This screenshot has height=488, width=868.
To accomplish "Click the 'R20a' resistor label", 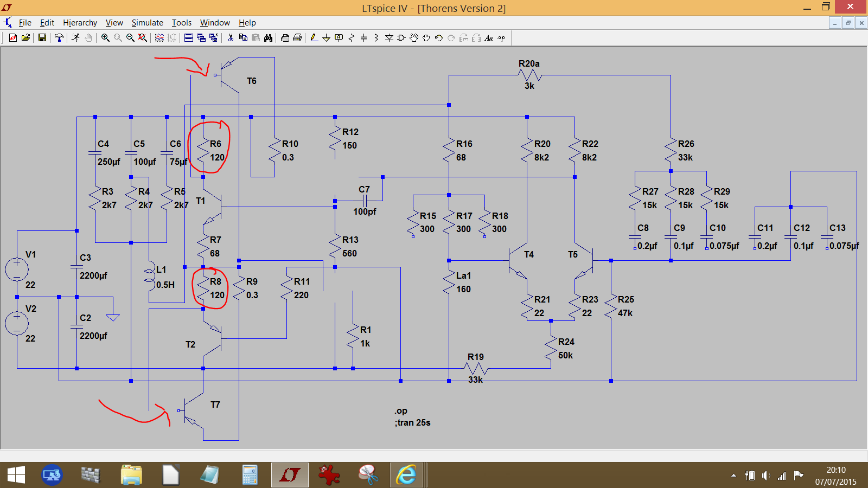I will [x=529, y=63].
